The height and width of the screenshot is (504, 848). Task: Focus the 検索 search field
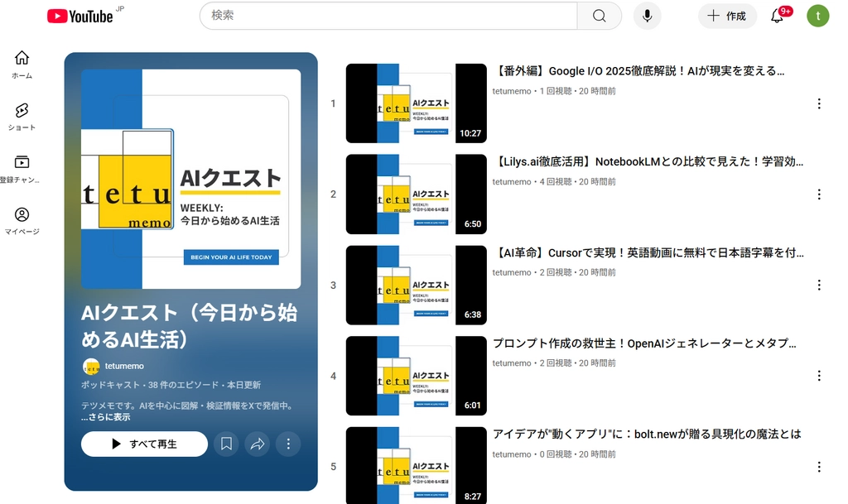[x=388, y=16]
